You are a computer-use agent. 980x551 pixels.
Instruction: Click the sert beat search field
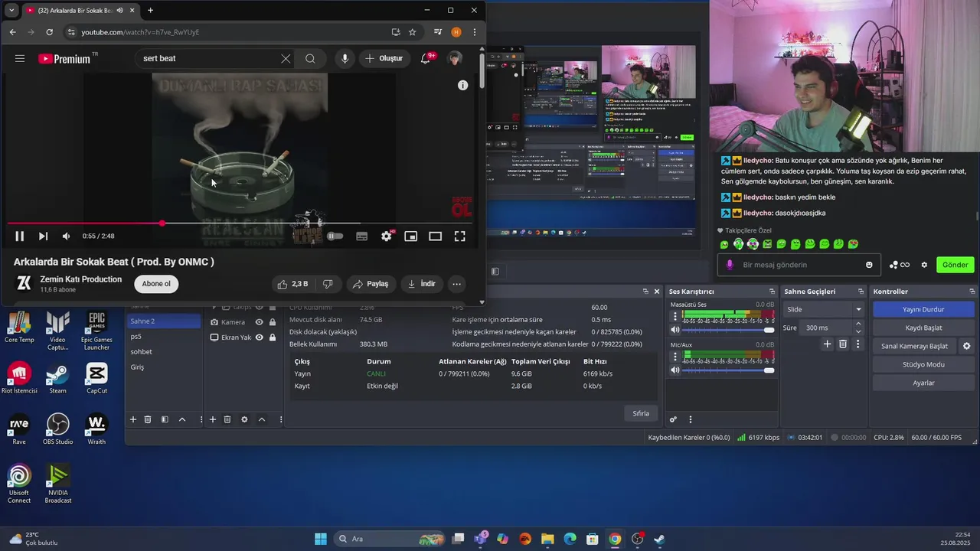(207, 58)
